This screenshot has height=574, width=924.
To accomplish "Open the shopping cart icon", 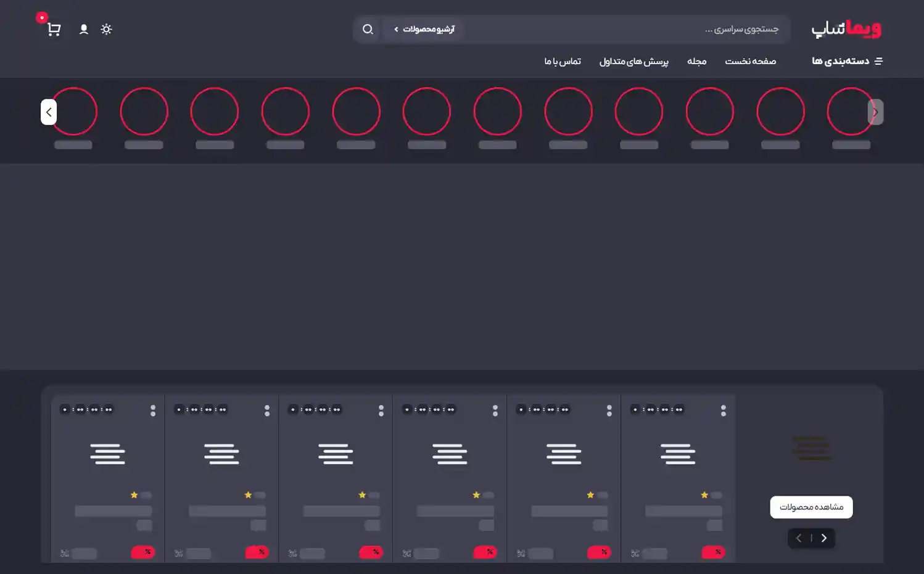I will 54,29.
